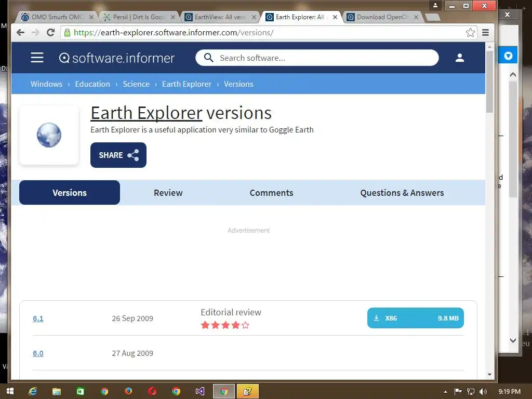Screen dimensions: 532x399
Task: Close the Download OpenOffice tab
Action: 416,17
